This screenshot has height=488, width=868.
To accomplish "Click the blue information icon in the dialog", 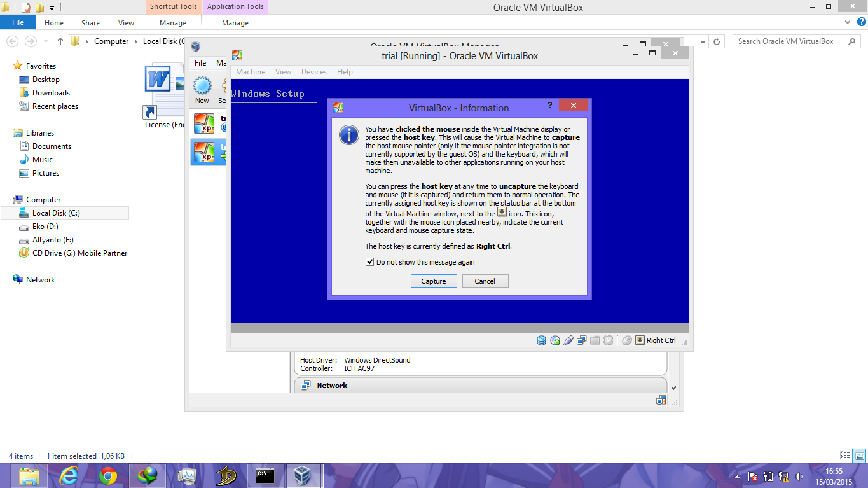I will (348, 135).
